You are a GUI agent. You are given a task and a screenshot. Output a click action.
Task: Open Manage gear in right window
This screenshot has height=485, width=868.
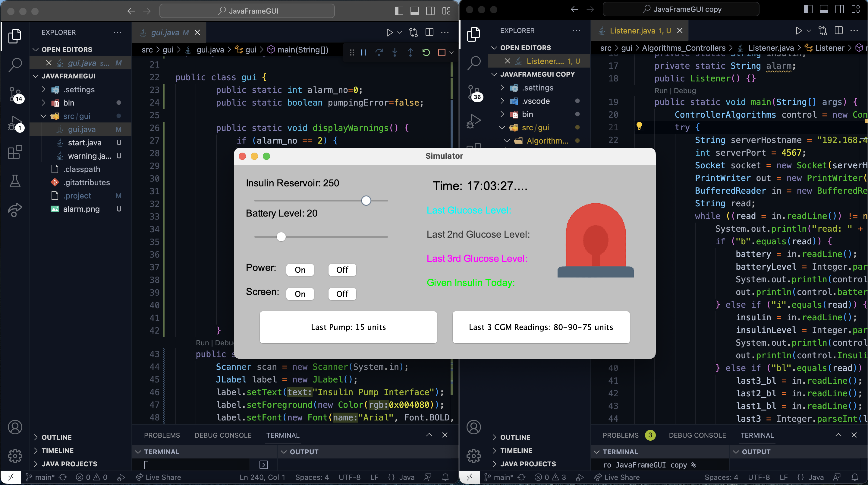[473, 456]
